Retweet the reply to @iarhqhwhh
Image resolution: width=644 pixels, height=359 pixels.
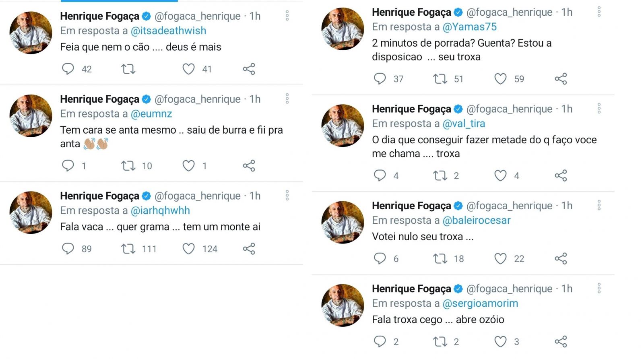128,249
